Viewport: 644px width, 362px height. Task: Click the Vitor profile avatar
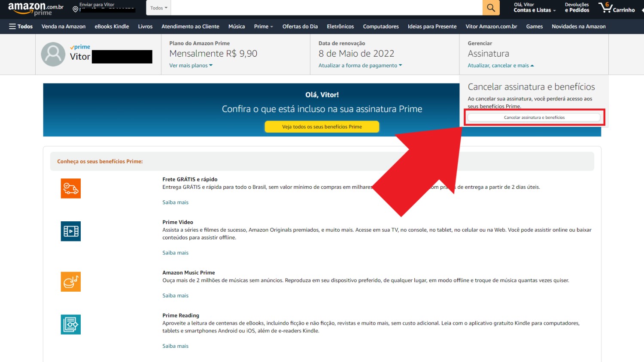point(53,54)
